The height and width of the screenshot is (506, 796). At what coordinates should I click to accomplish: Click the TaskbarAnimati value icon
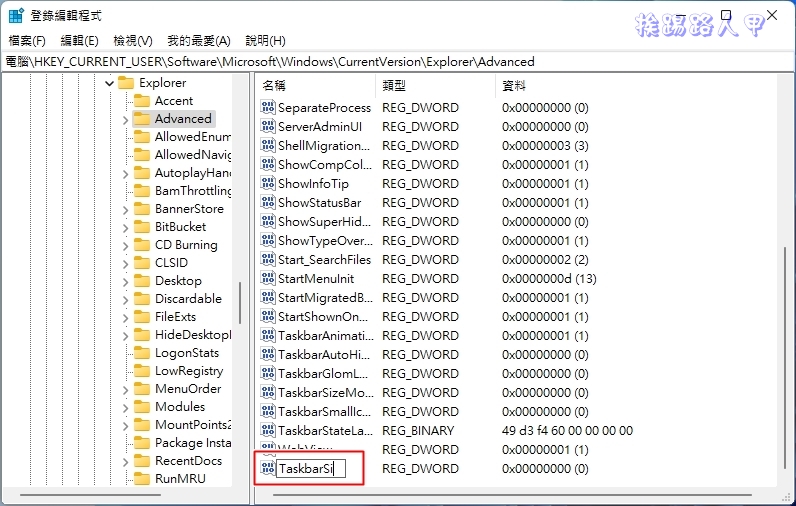268,335
